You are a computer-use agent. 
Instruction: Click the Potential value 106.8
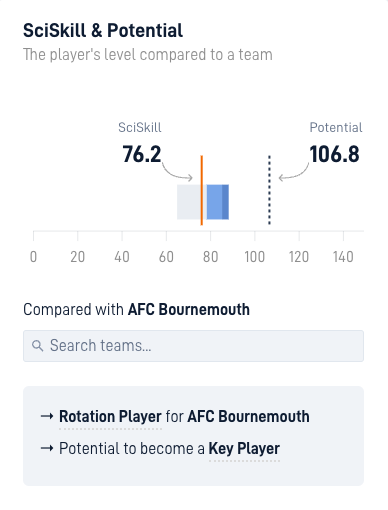click(334, 154)
